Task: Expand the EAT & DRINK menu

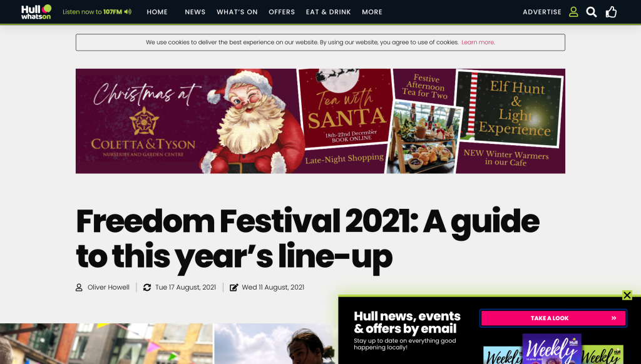Action: coord(328,13)
